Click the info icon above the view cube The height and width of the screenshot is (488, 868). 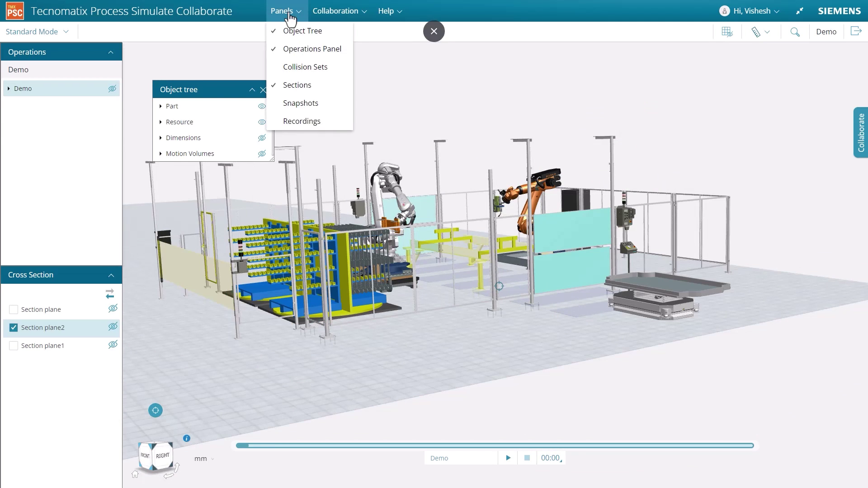pyautogui.click(x=186, y=438)
